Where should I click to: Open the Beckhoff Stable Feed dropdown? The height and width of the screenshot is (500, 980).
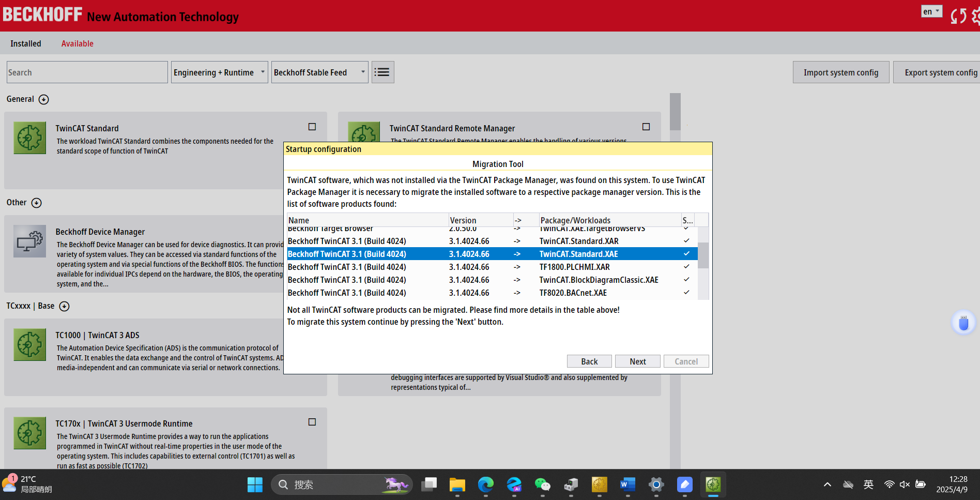tap(320, 72)
